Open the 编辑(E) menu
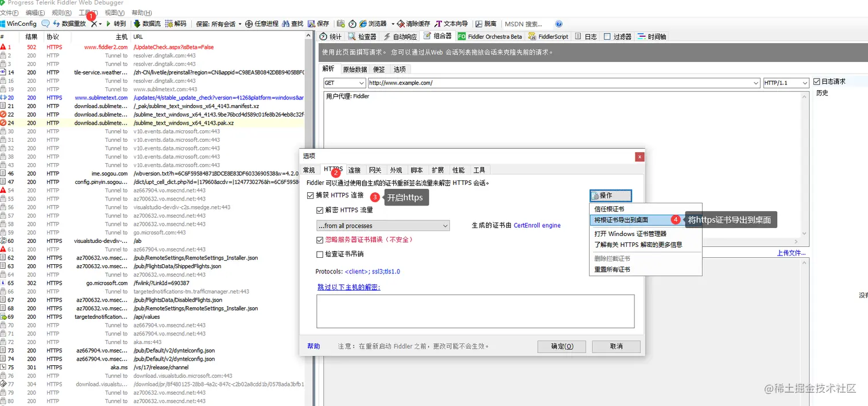 pos(36,13)
